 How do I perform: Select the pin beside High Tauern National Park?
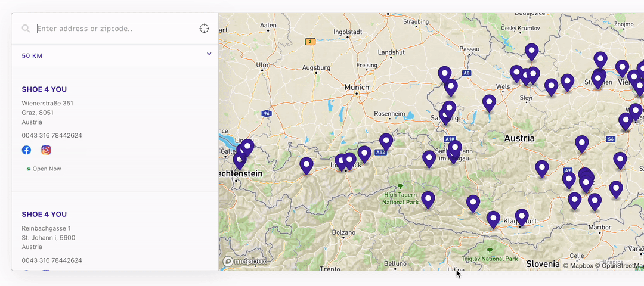[x=428, y=199]
